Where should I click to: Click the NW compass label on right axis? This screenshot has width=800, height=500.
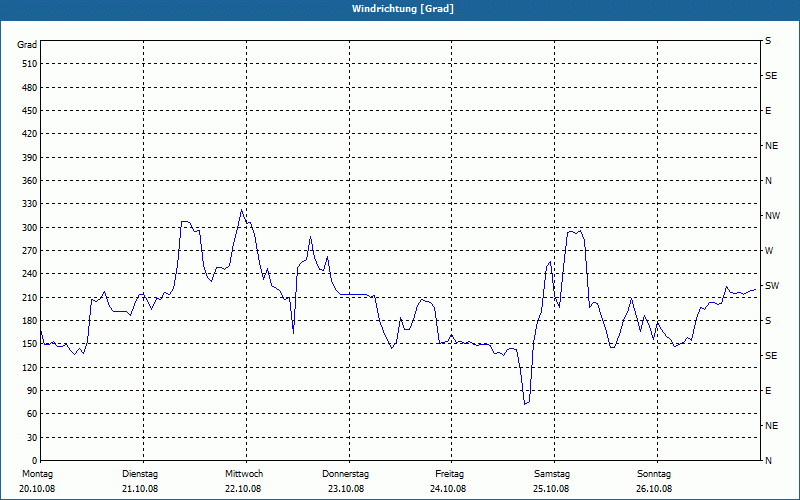772,216
